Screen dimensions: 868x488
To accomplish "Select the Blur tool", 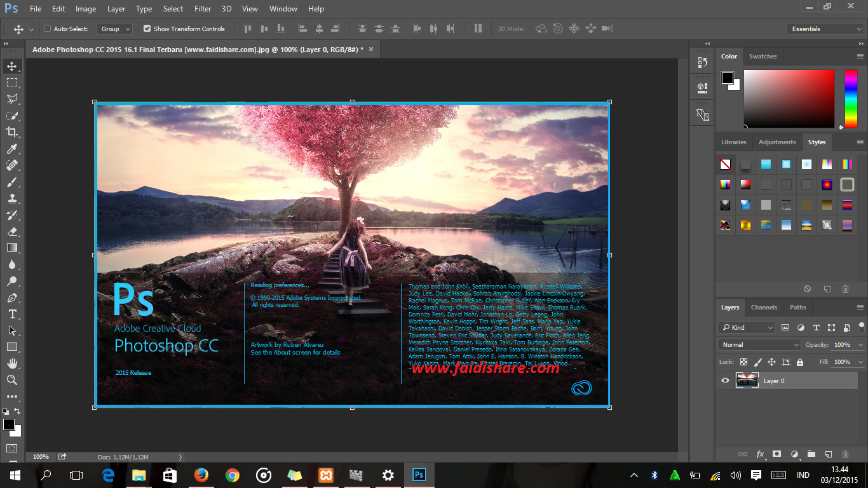I will [12, 264].
